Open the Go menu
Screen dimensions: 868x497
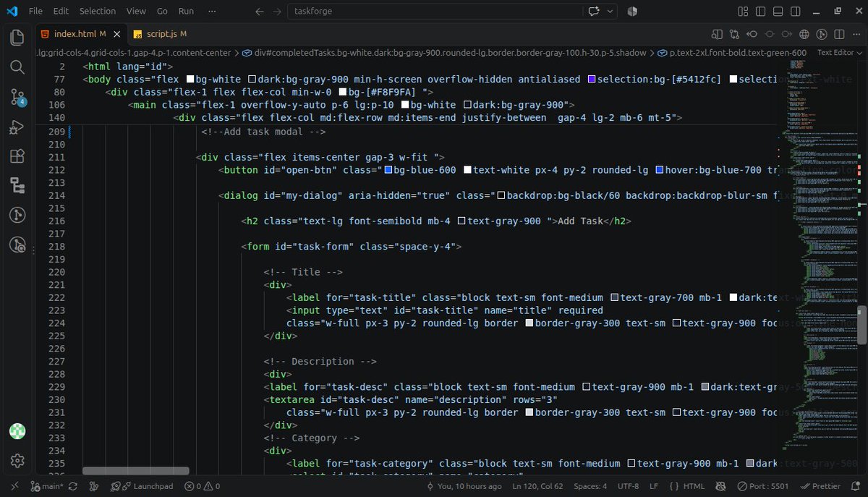(x=163, y=12)
